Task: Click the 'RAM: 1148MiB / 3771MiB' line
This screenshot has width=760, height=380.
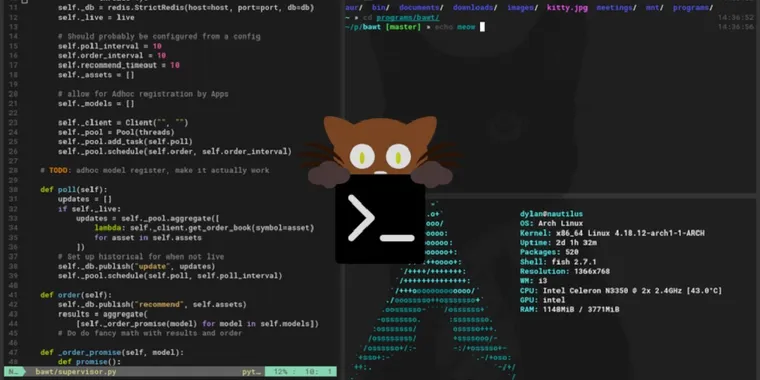Action: click(570, 309)
